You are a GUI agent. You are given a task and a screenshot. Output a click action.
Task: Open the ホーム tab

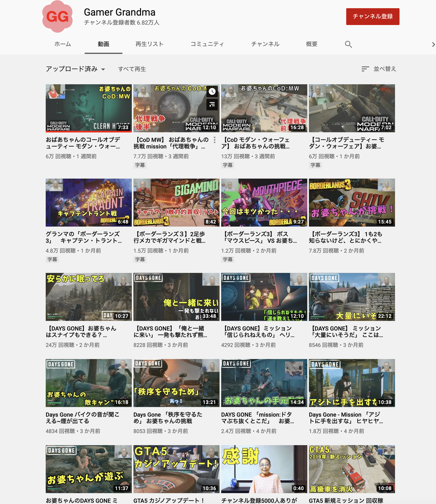63,44
